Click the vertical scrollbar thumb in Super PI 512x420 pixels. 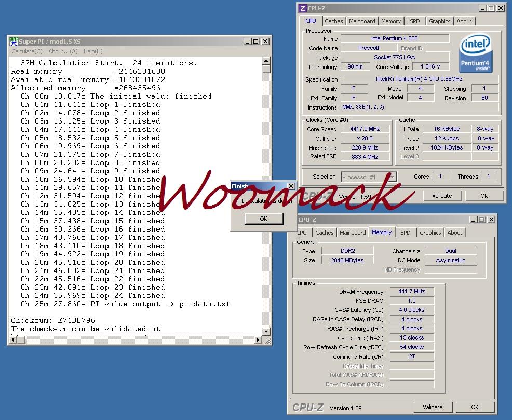266,69
